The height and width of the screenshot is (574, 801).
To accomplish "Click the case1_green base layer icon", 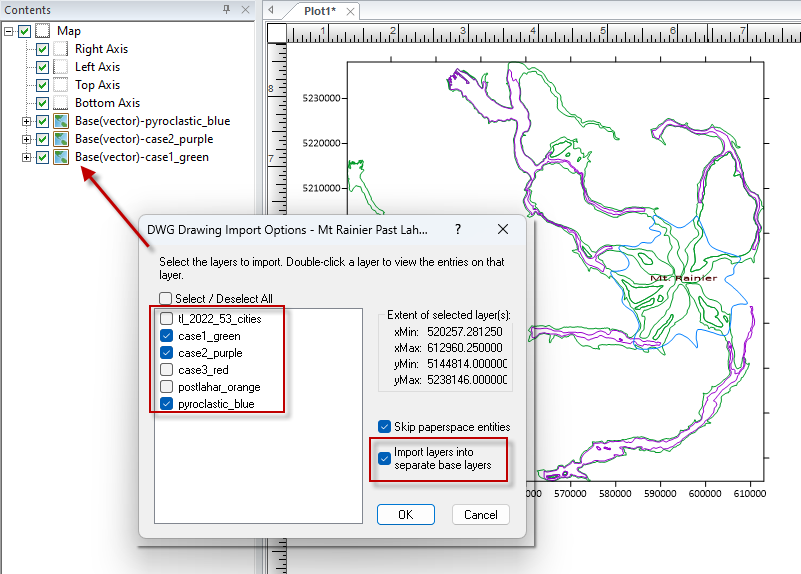I will coord(61,157).
